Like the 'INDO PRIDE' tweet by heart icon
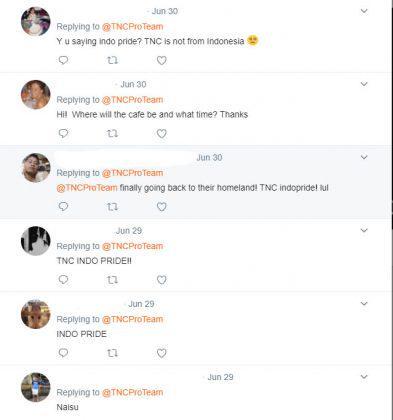 [162, 353]
